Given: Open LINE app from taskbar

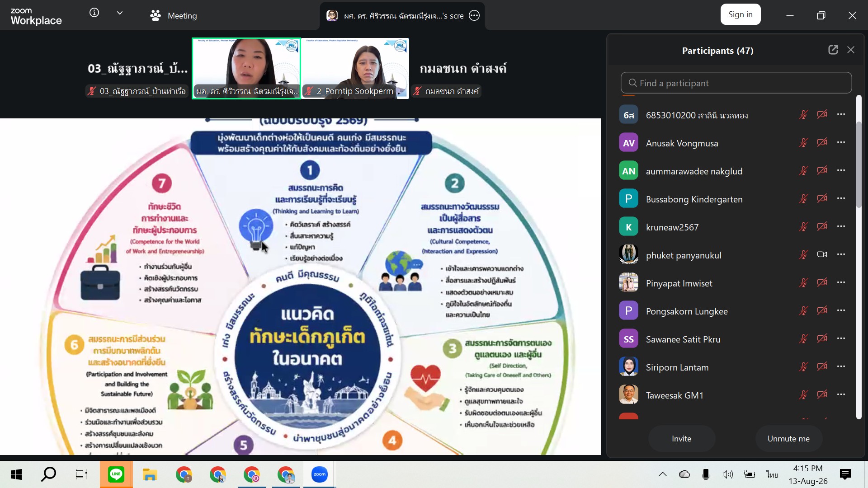Looking at the screenshot, I should 116,474.
